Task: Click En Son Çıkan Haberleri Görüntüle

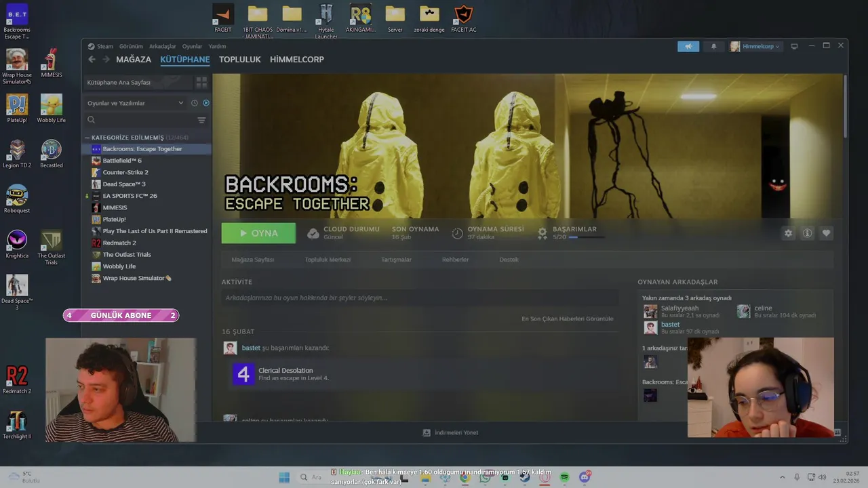Action: coord(568,319)
